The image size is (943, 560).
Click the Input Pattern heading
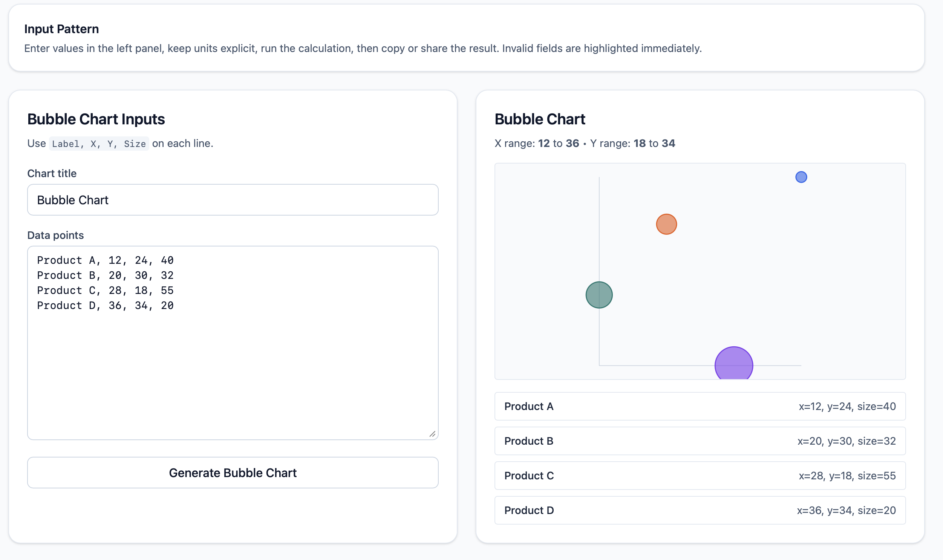[61, 28]
